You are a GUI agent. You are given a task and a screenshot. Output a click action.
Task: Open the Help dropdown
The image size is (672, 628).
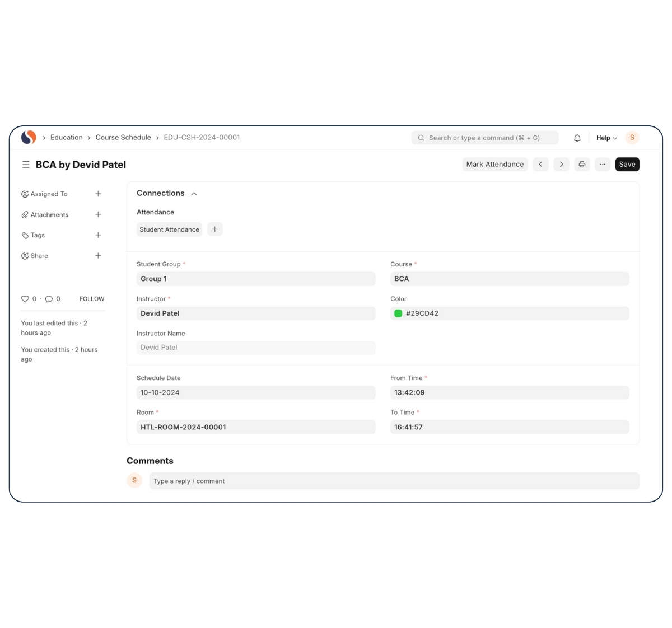coord(606,138)
